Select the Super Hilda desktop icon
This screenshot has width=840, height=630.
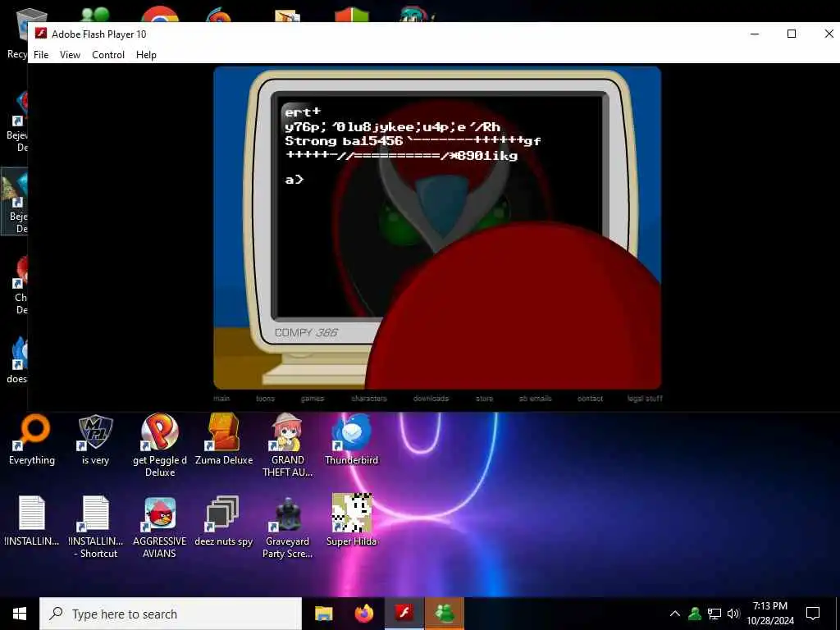pos(351,521)
